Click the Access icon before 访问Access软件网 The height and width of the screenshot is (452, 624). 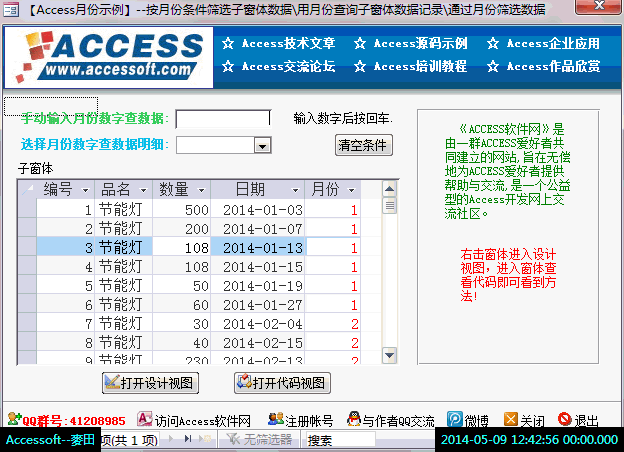pos(144,419)
